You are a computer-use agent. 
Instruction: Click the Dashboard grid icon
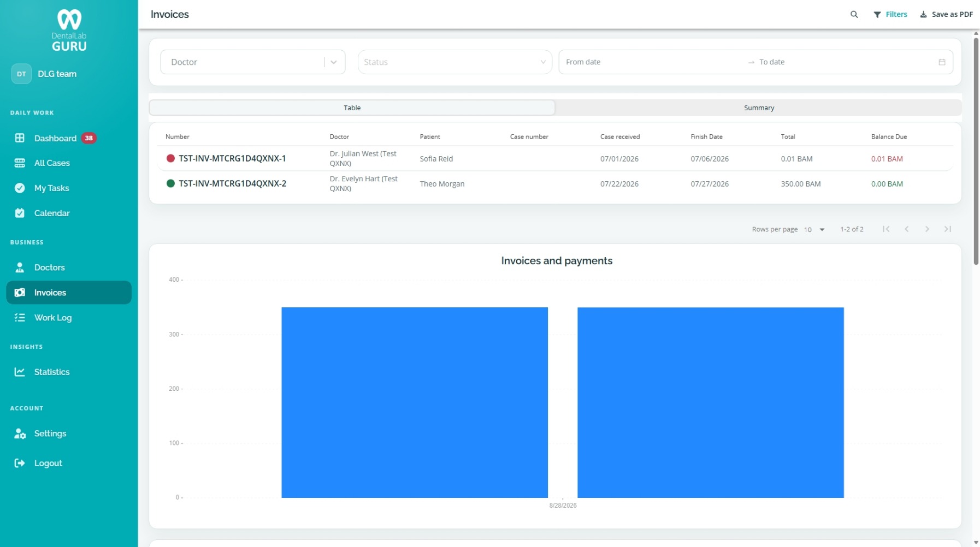point(20,138)
